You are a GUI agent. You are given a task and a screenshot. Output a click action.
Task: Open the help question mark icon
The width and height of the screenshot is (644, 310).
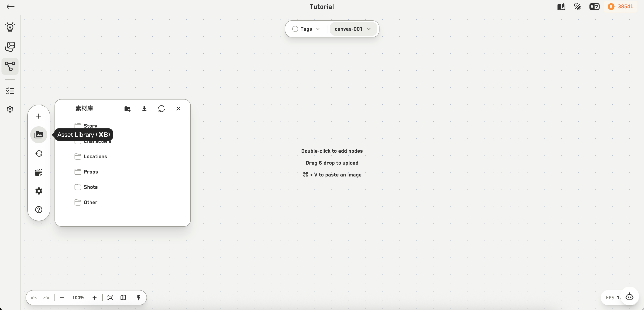click(39, 210)
